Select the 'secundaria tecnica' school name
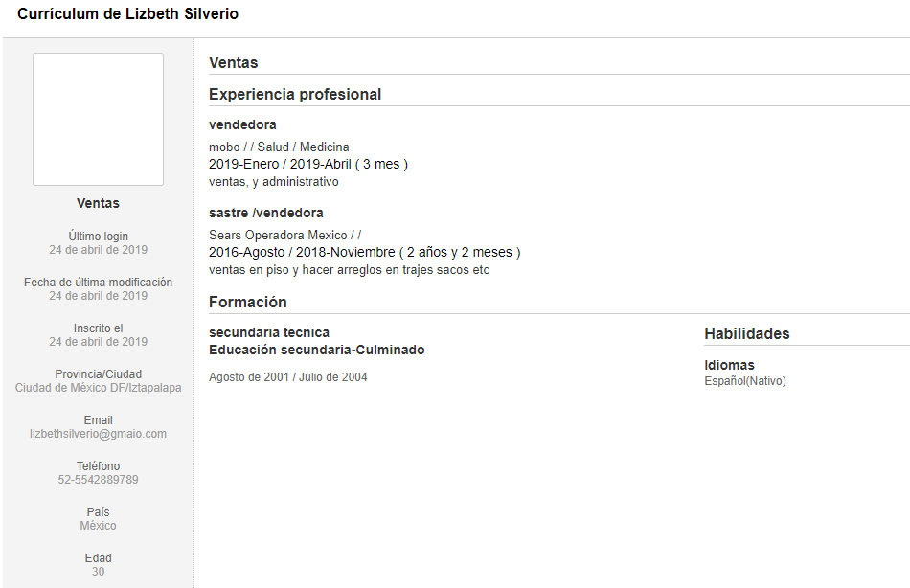 [x=269, y=332]
